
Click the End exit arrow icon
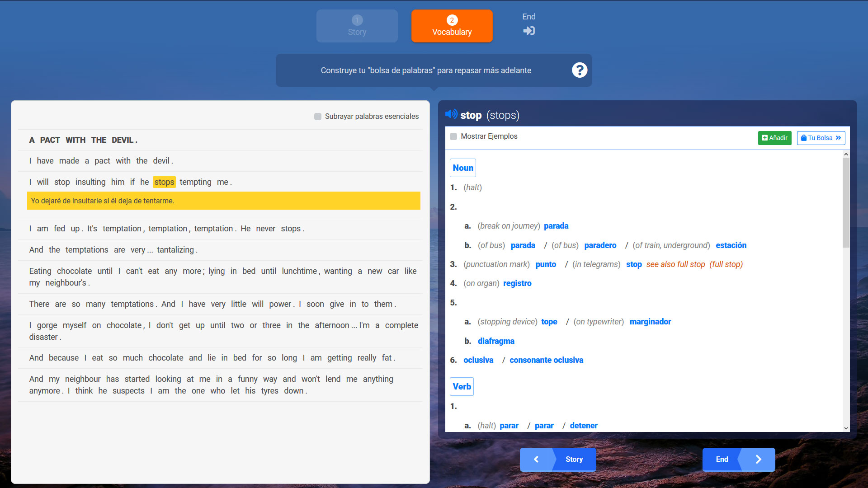pos(528,31)
